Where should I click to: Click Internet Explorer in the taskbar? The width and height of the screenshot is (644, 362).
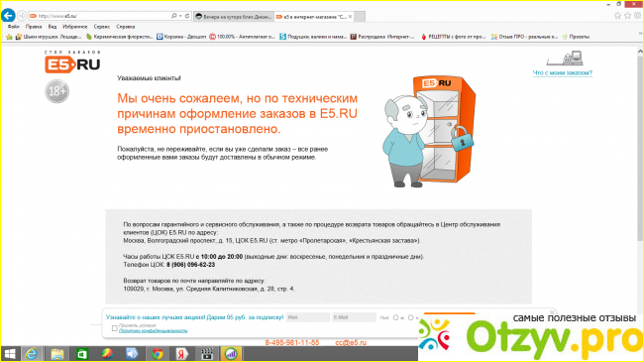tap(32, 354)
